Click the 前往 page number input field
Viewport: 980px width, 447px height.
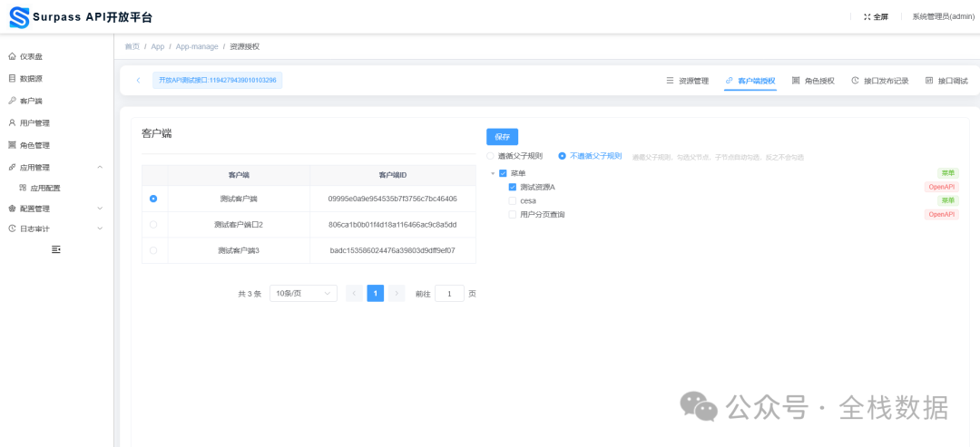pos(449,294)
